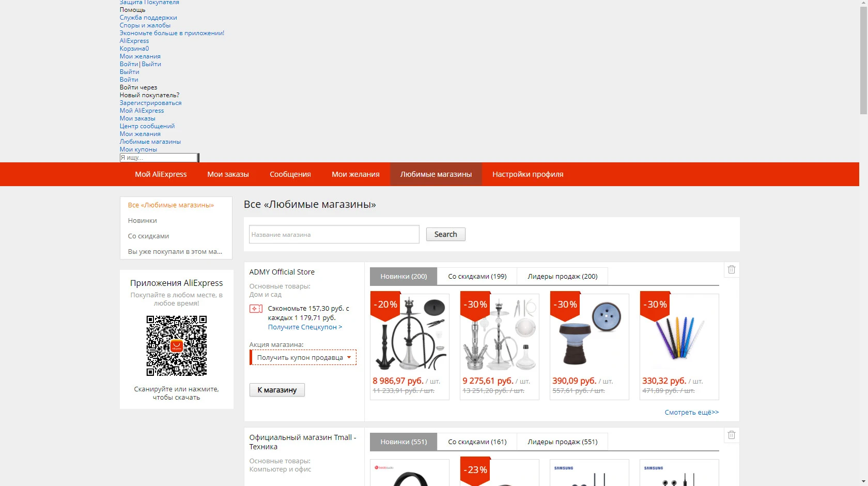868x486 pixels.
Task: Click 'Получите Спецкупон >' link
Action: click(x=305, y=327)
